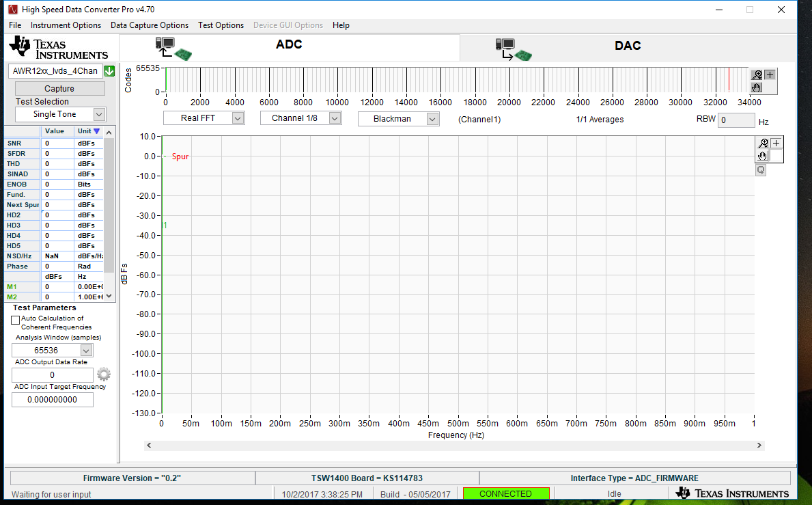Click the ADC Input Target Frequency field
Screen dimensions: 812x505
(x=53, y=400)
